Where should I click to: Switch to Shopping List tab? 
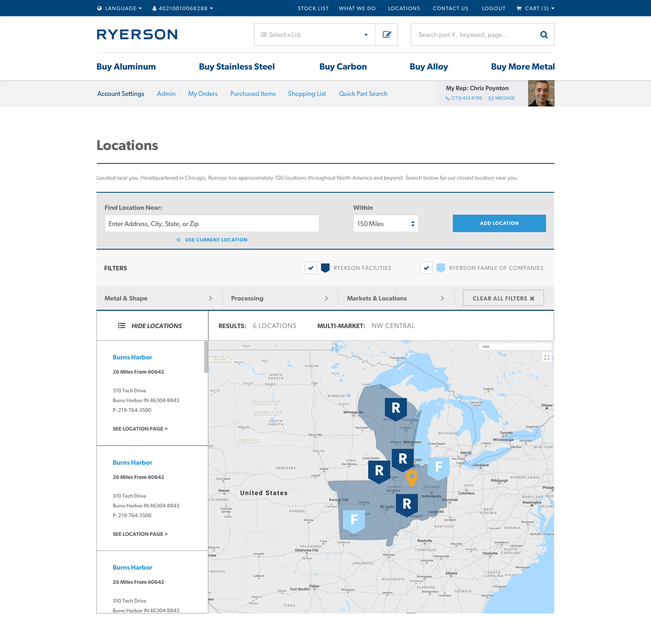tap(307, 94)
